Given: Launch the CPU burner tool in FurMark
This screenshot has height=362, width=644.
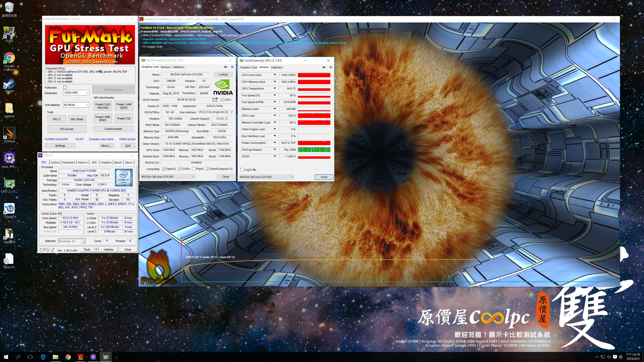Looking at the screenshot, I should (67, 129).
